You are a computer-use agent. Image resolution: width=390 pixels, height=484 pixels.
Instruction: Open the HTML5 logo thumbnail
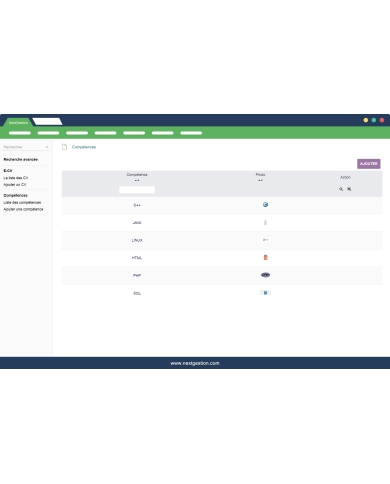click(x=265, y=257)
